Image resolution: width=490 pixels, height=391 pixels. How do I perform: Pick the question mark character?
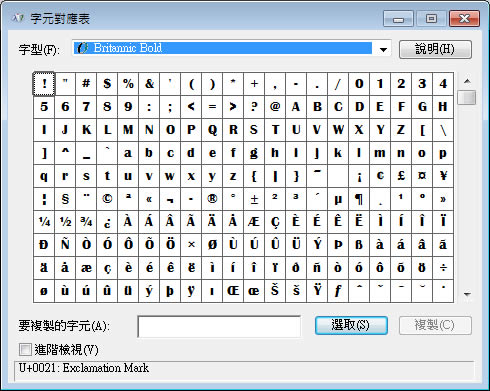[254, 107]
